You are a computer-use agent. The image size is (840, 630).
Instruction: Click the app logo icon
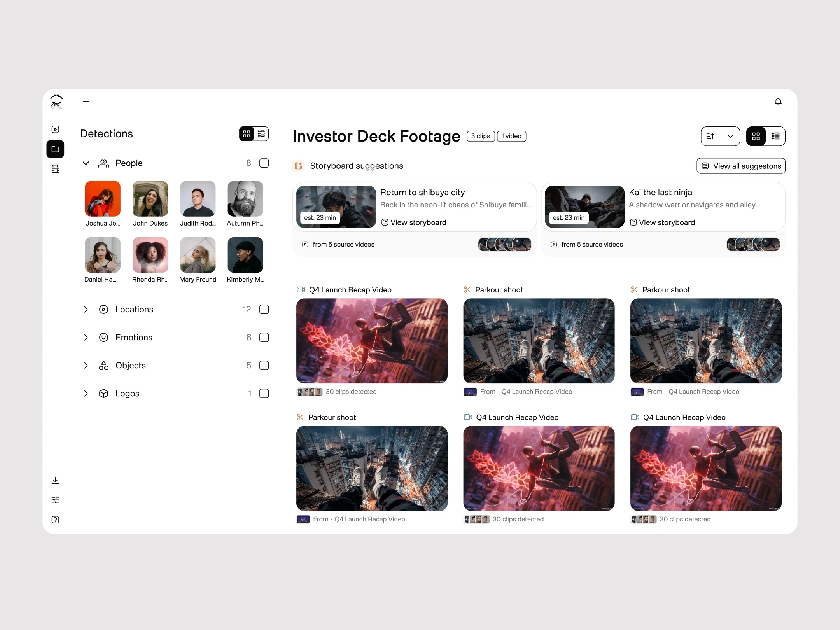click(57, 102)
